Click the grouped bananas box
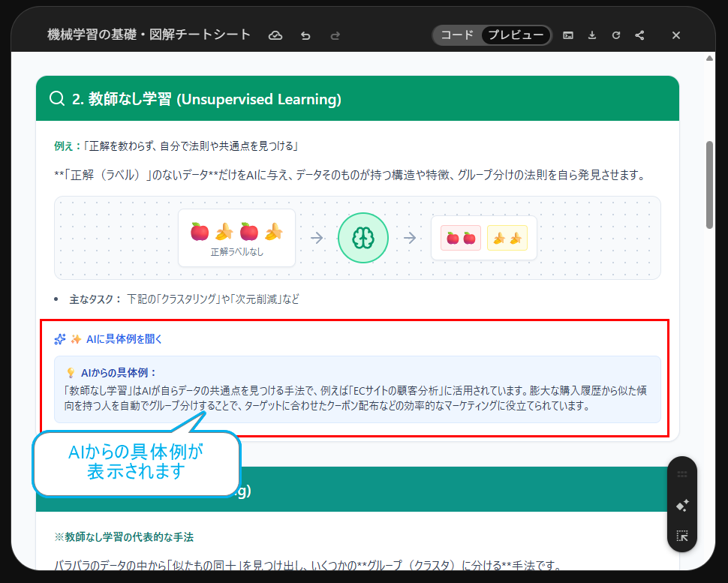The image size is (728, 583). pos(507,238)
